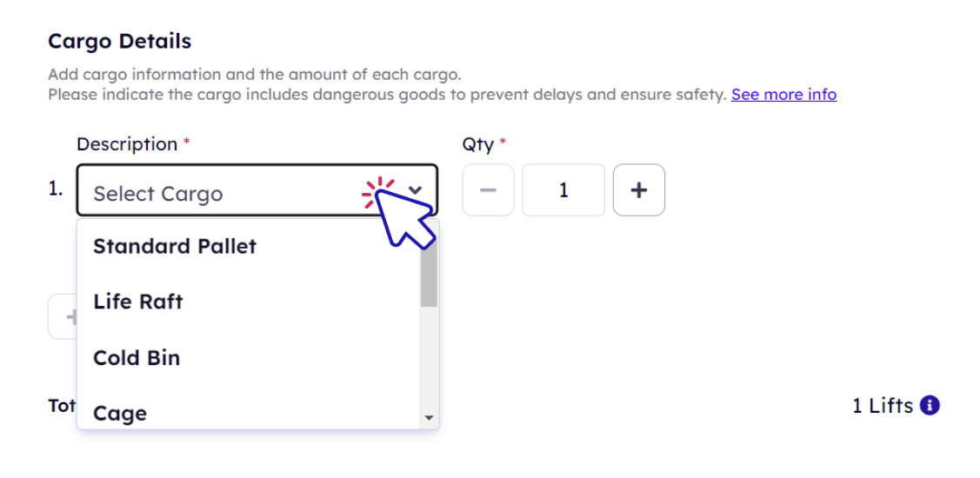
Task: Open the See more info link
Action: coord(783,95)
